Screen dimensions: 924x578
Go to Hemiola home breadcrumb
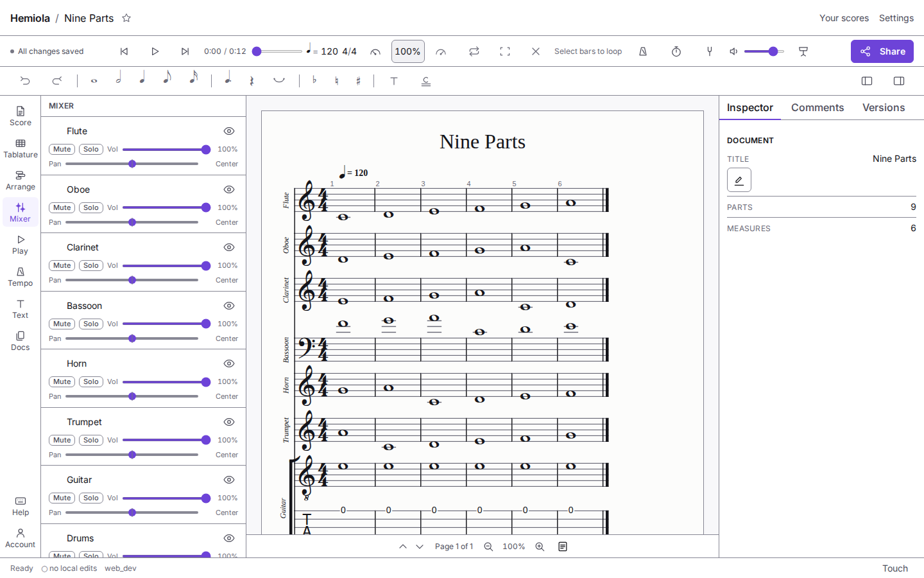pyautogui.click(x=30, y=18)
